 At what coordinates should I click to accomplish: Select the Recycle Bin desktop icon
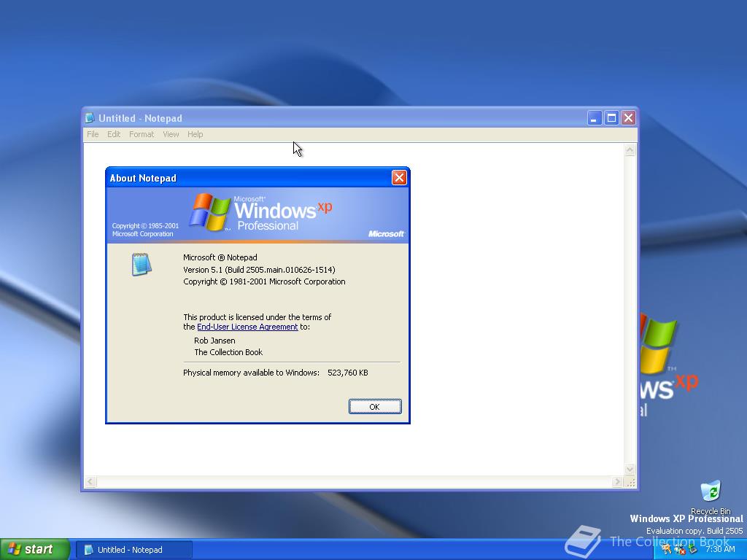711,497
